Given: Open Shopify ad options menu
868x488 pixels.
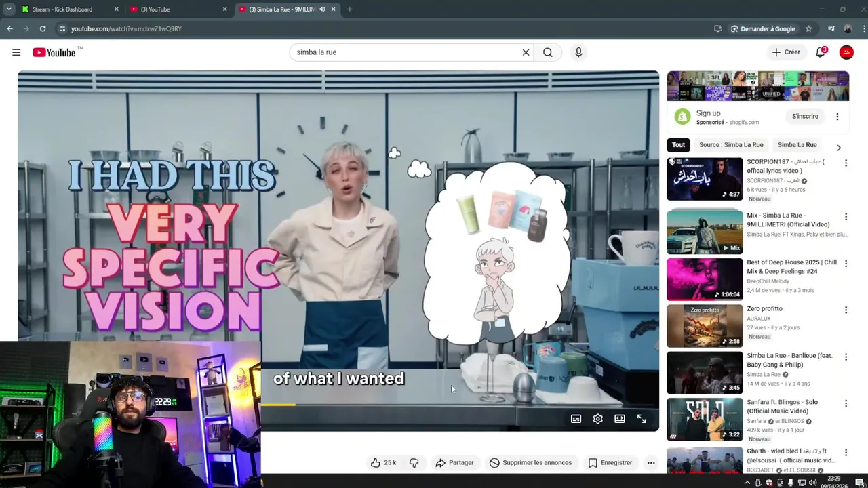Looking at the screenshot, I should (837, 117).
